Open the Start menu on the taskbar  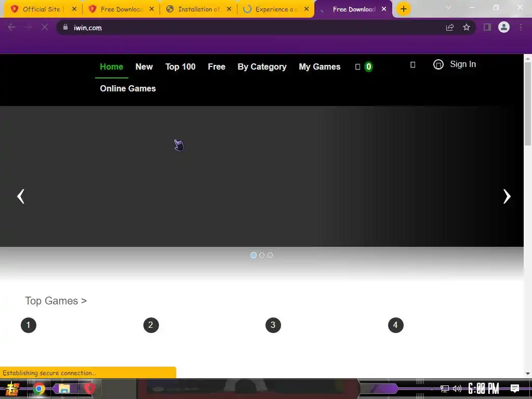(12, 389)
